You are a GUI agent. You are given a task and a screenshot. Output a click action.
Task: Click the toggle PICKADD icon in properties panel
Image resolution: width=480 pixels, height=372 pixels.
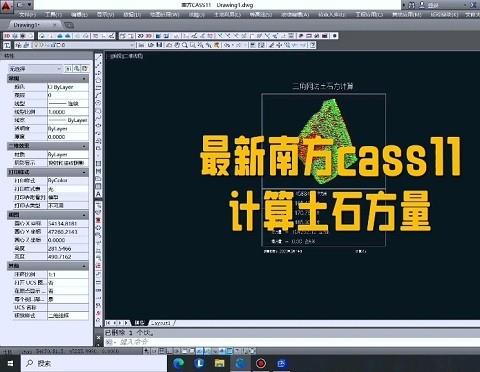tap(68, 69)
